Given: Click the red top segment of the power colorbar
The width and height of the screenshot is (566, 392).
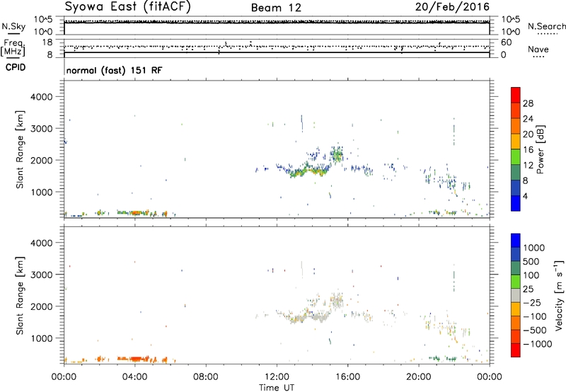Looking at the screenshot, I should pos(516,95).
